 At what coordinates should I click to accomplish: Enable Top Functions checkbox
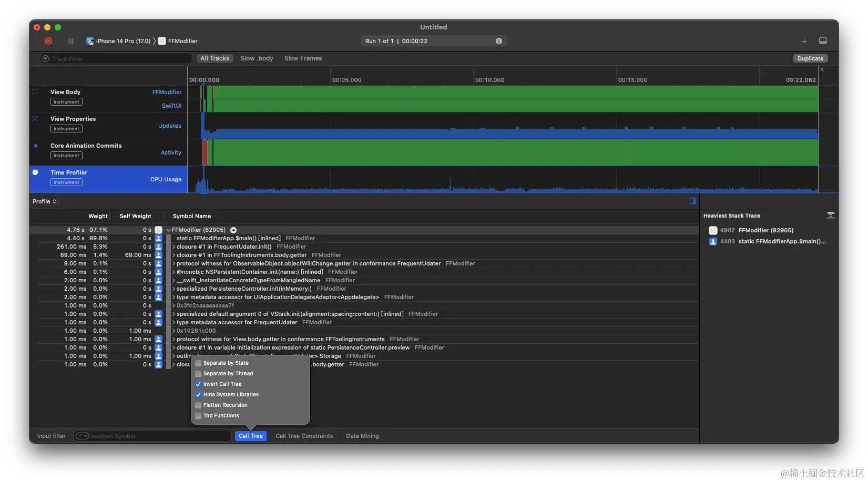pos(198,416)
